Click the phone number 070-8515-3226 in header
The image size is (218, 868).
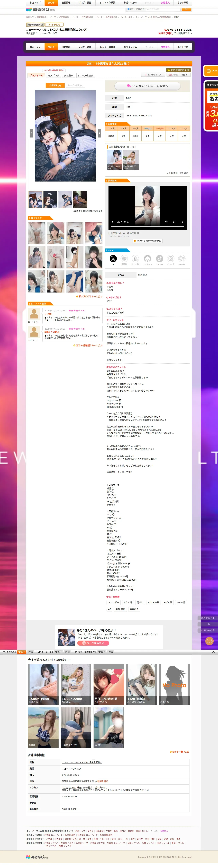click(180, 30)
